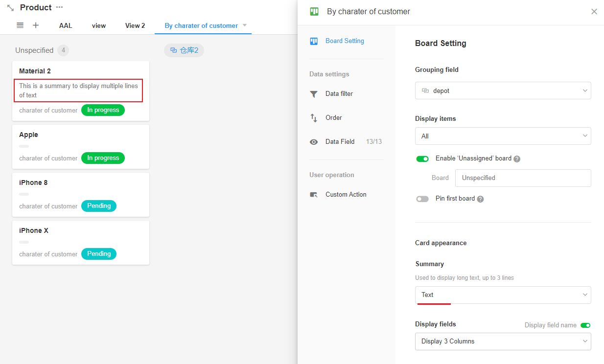This screenshot has height=364, width=604.
Task: Turn off Display field name switch
Action: tap(585, 325)
